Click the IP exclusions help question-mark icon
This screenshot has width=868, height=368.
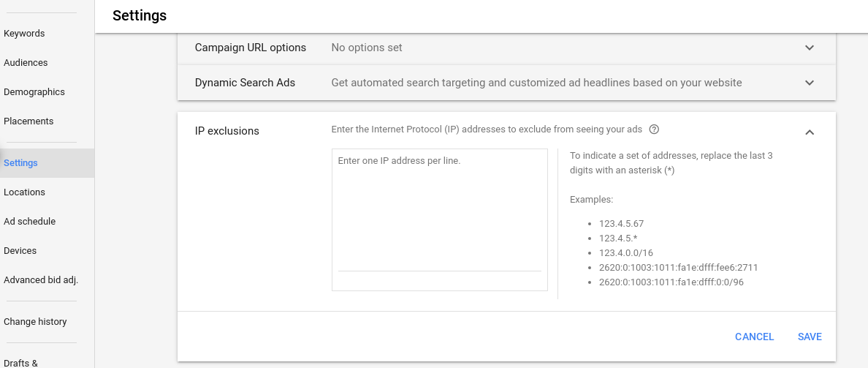655,129
